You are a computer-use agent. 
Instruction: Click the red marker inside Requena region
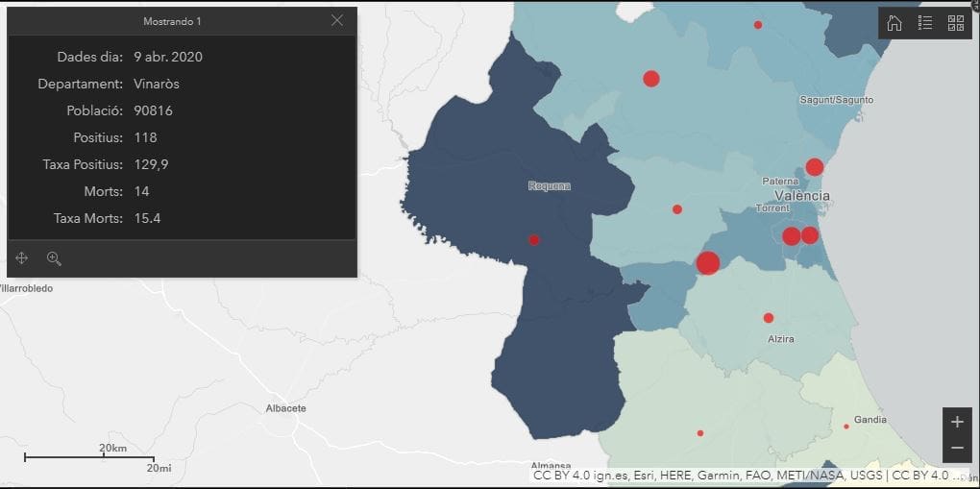(534, 240)
